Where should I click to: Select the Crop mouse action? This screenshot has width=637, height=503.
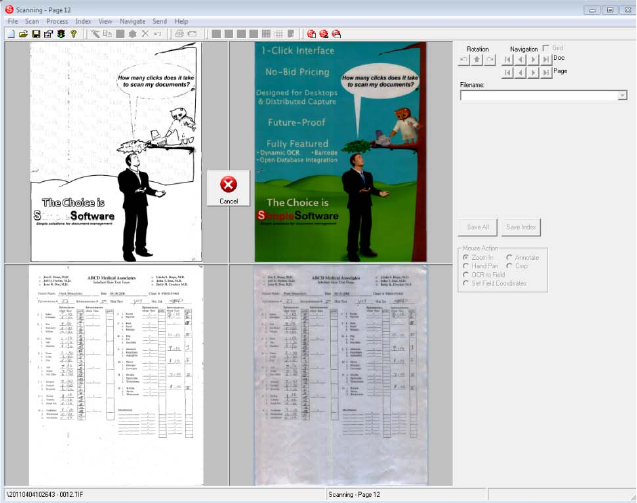[x=509, y=266]
